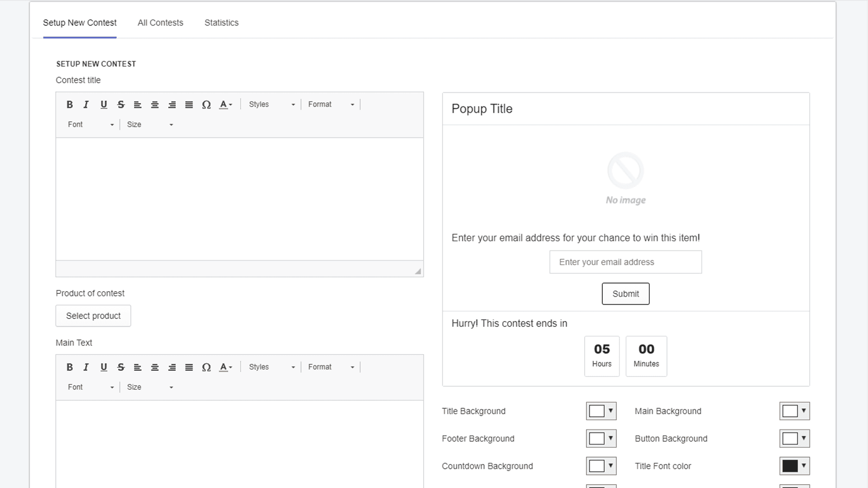This screenshot has height=488, width=868.
Task: Justify text in Main Text editor
Action: (189, 367)
